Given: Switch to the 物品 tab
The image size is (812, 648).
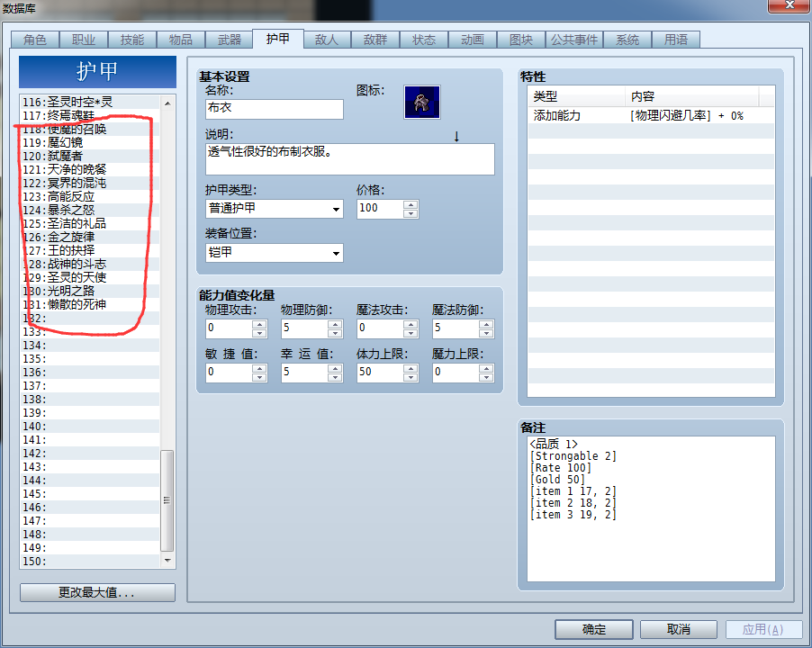Looking at the screenshot, I should (x=181, y=40).
